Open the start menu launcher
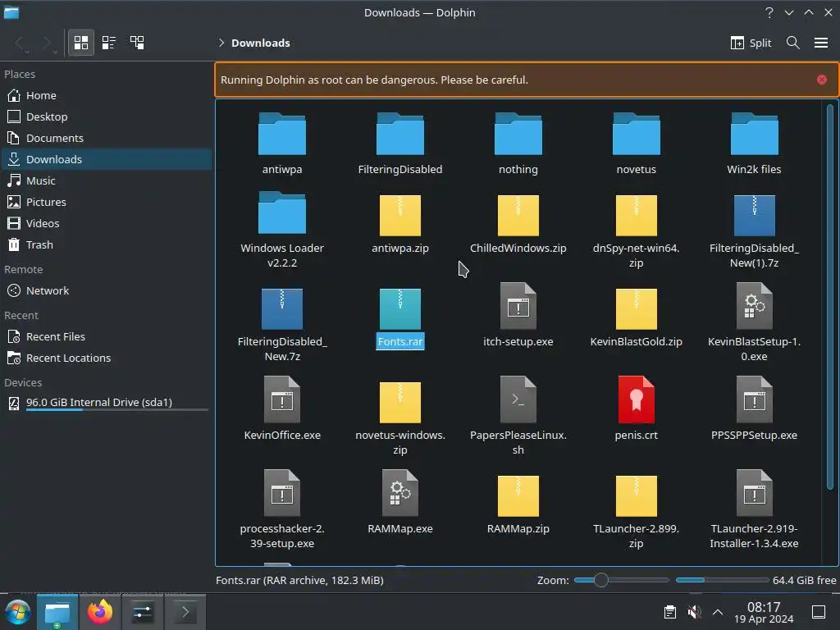This screenshot has width=840, height=630. tap(18, 612)
